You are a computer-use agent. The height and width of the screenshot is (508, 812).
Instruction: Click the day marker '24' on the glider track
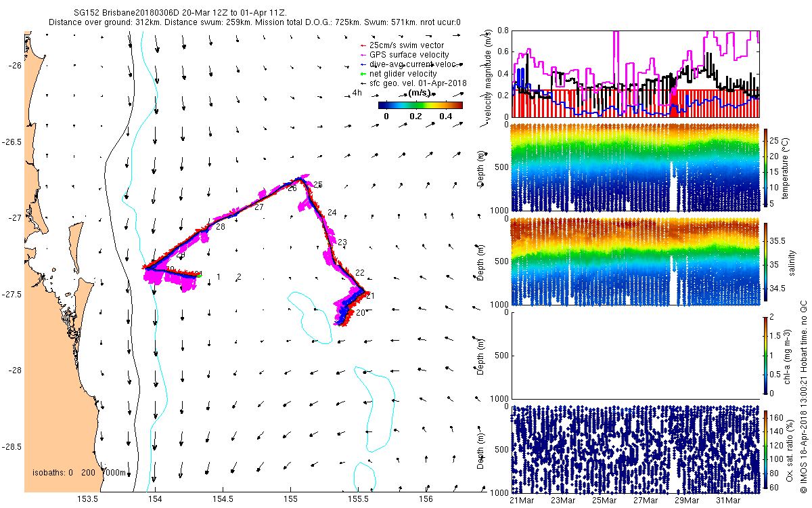[332, 213]
